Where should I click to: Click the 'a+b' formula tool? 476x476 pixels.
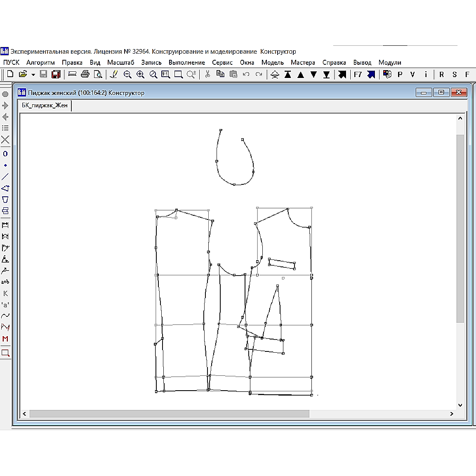click(x=5, y=282)
